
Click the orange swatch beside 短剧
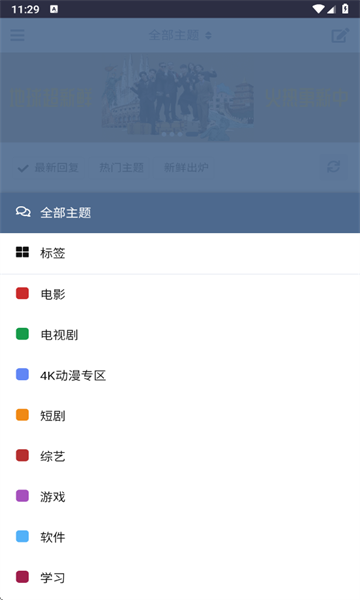coord(22,415)
